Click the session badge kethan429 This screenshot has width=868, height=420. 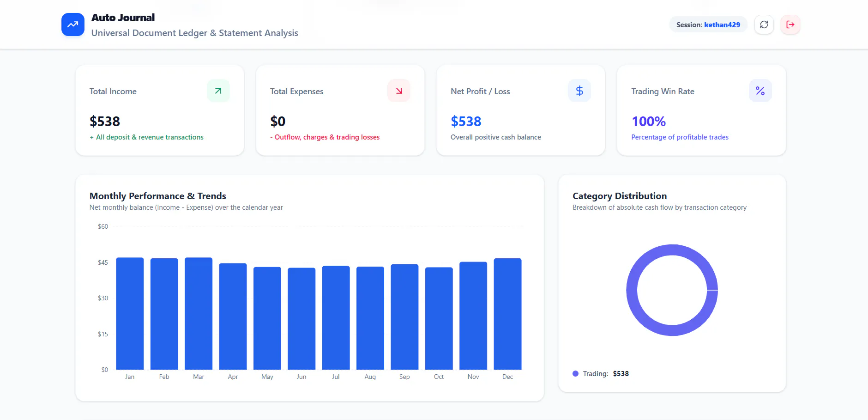point(708,24)
